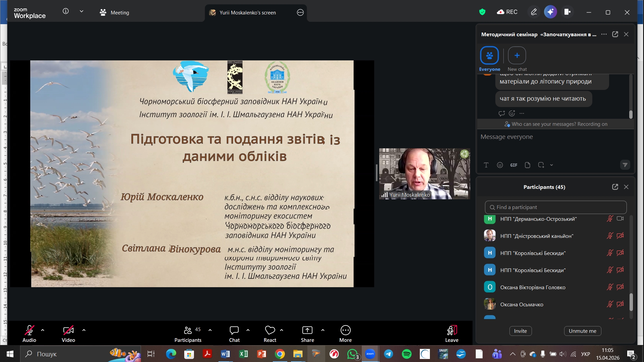Viewport: 644px width, 362px height.
Task: Open the More menu in meeting toolbar
Action: click(x=345, y=330)
